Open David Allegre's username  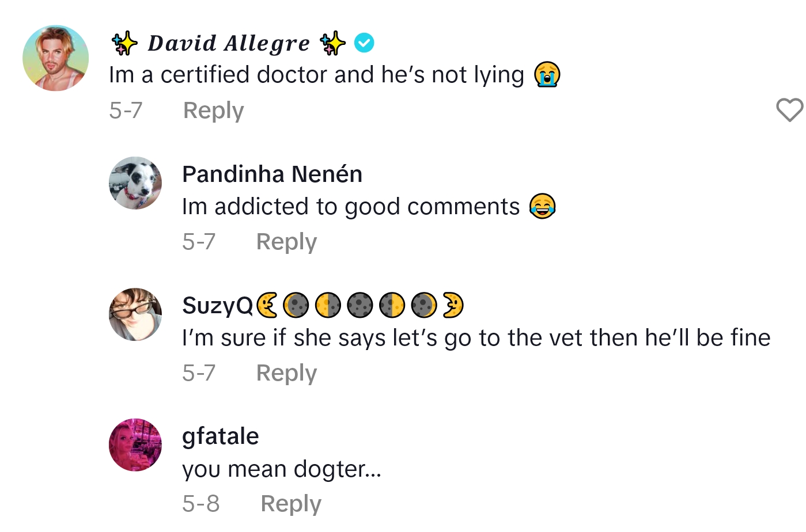click(x=228, y=41)
